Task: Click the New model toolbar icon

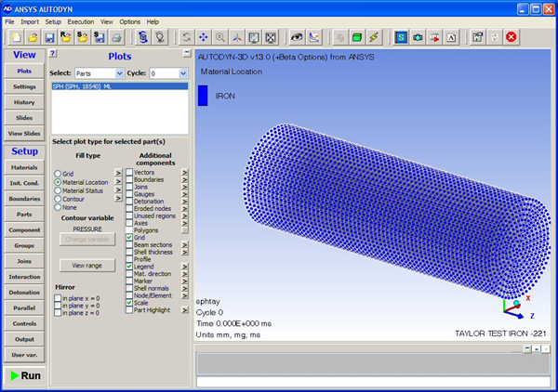Action: click(16, 37)
